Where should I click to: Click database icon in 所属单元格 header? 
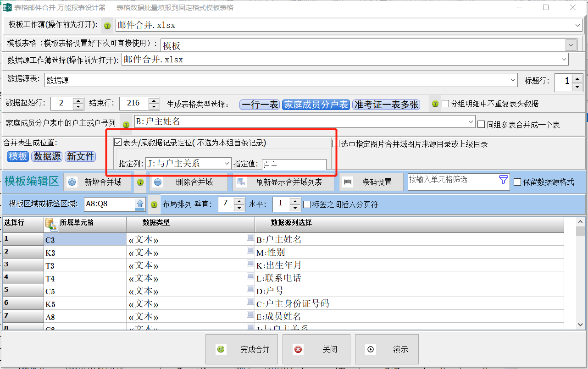click(x=51, y=224)
